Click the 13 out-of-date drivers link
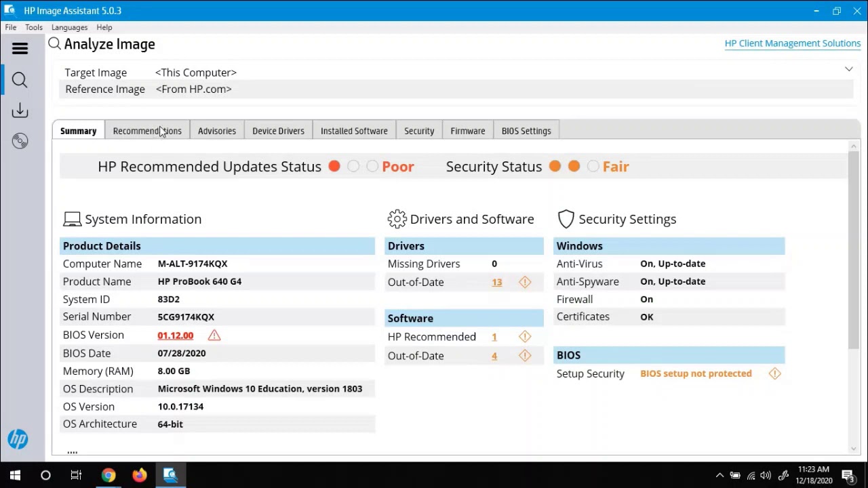868x488 pixels. 497,282
